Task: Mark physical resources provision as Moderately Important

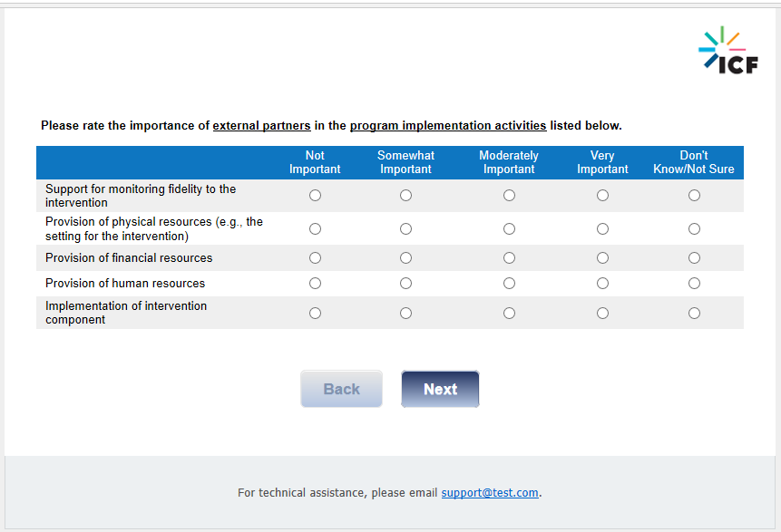Action: pyautogui.click(x=509, y=229)
